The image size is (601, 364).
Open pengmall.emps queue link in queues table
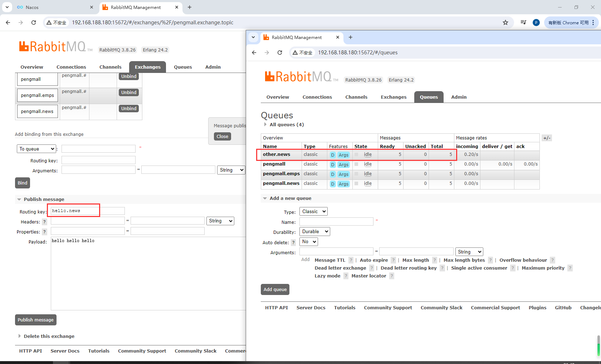(x=281, y=174)
